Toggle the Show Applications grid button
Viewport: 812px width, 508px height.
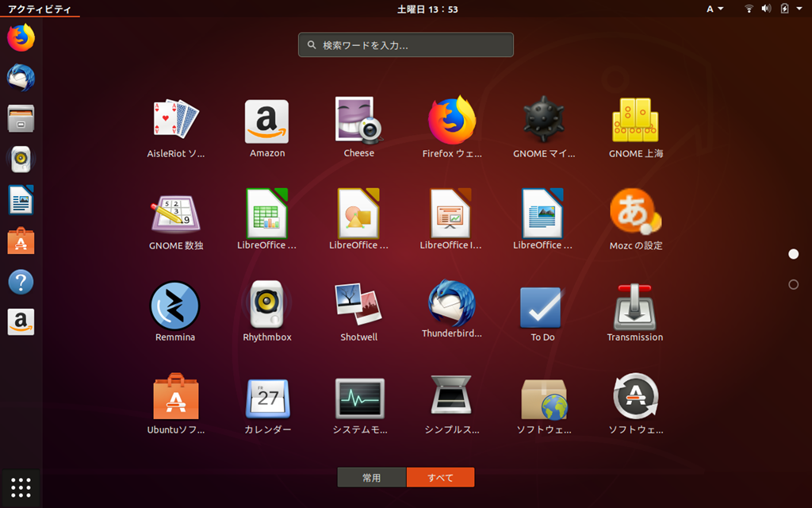click(x=21, y=488)
